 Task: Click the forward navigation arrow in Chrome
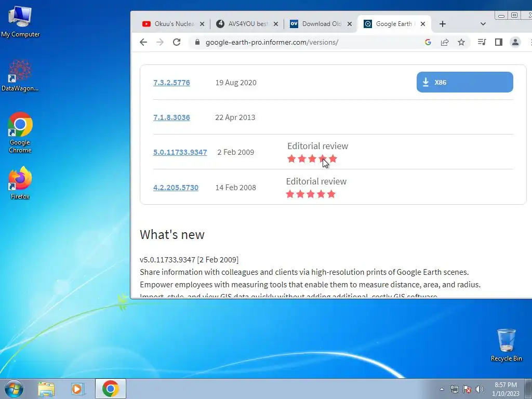point(160,42)
